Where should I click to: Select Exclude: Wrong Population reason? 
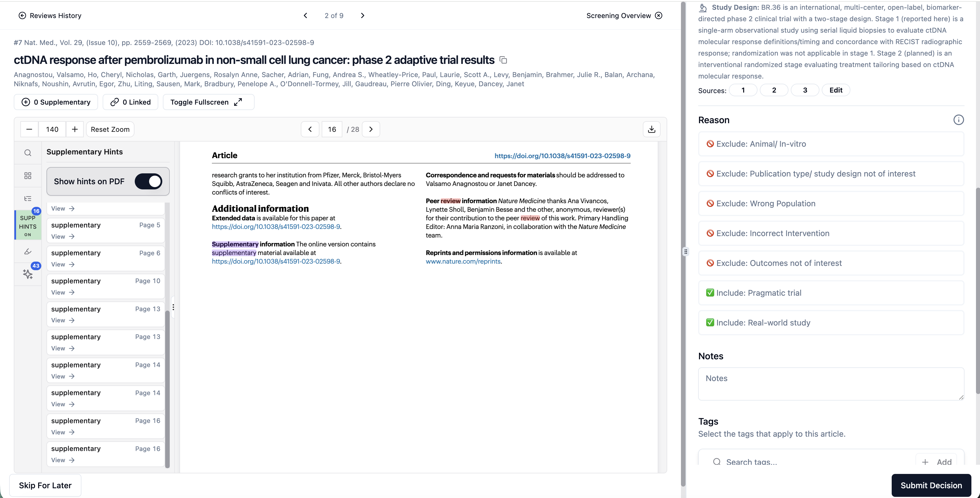click(831, 203)
